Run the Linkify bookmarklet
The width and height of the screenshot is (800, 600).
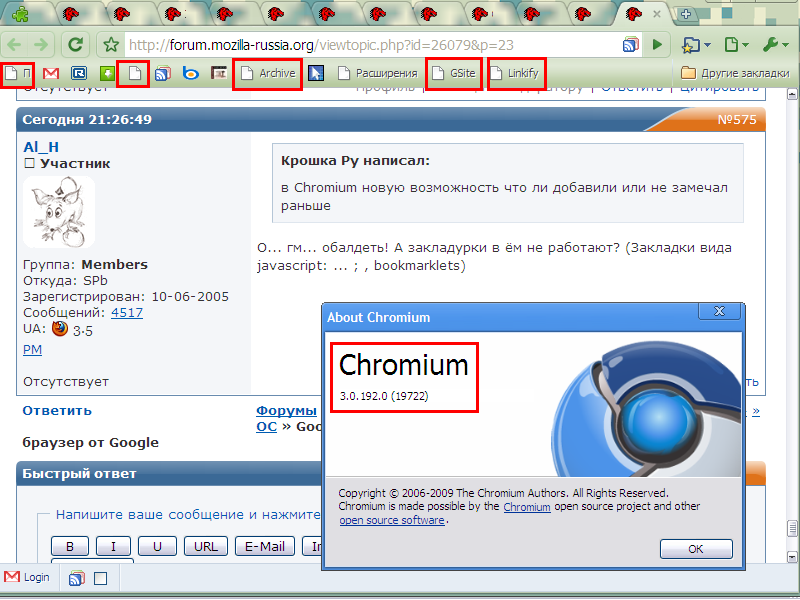[x=516, y=73]
